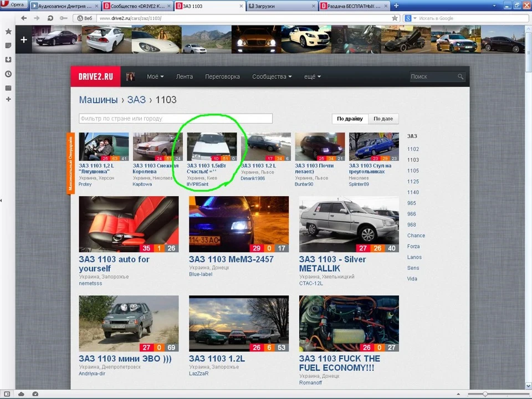Focus the DRIVE2 Поиск search field

click(x=433, y=76)
